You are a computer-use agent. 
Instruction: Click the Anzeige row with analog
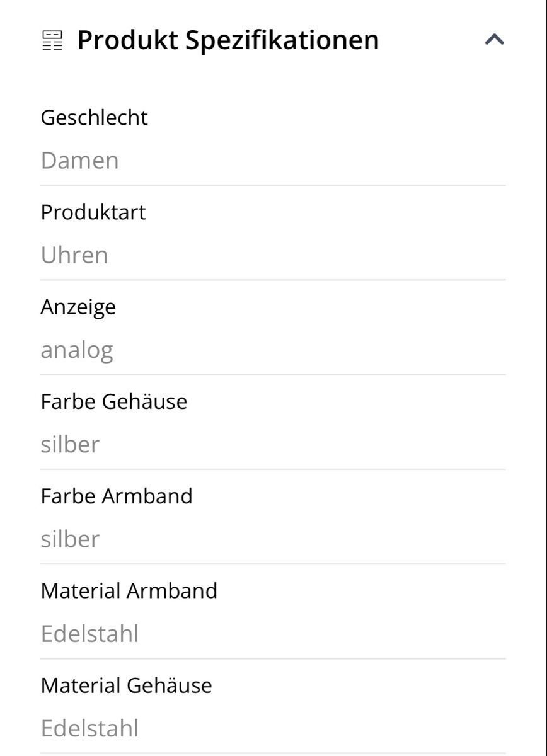pos(273,328)
